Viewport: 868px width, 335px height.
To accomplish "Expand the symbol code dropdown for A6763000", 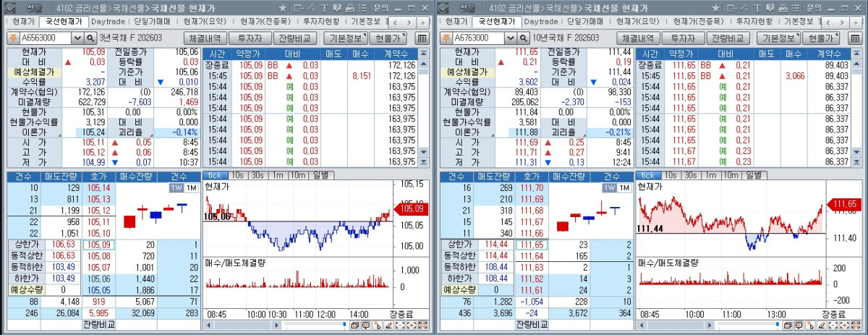I will (x=511, y=38).
